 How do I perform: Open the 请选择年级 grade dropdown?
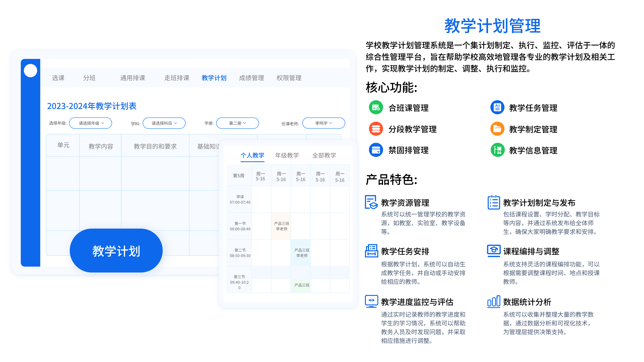tap(90, 123)
